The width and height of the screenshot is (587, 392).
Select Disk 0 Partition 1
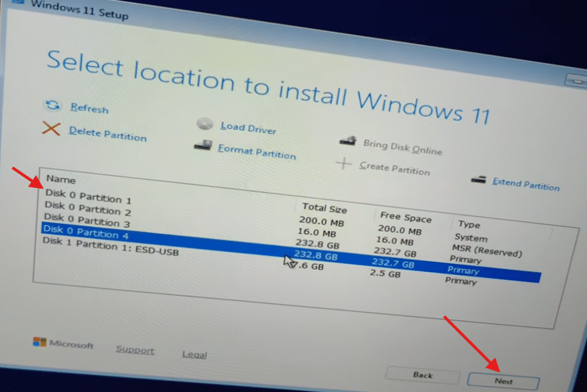tap(88, 198)
